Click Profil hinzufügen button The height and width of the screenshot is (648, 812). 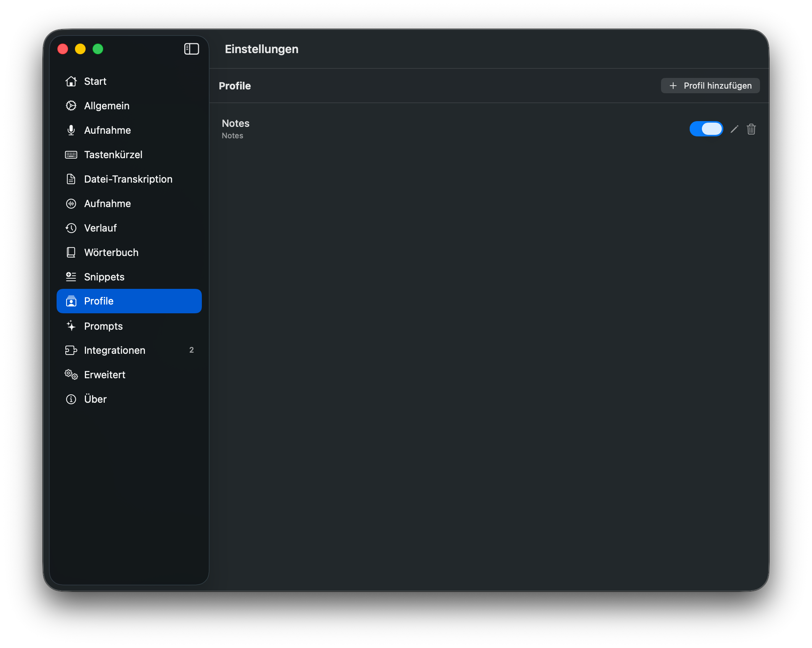(710, 86)
